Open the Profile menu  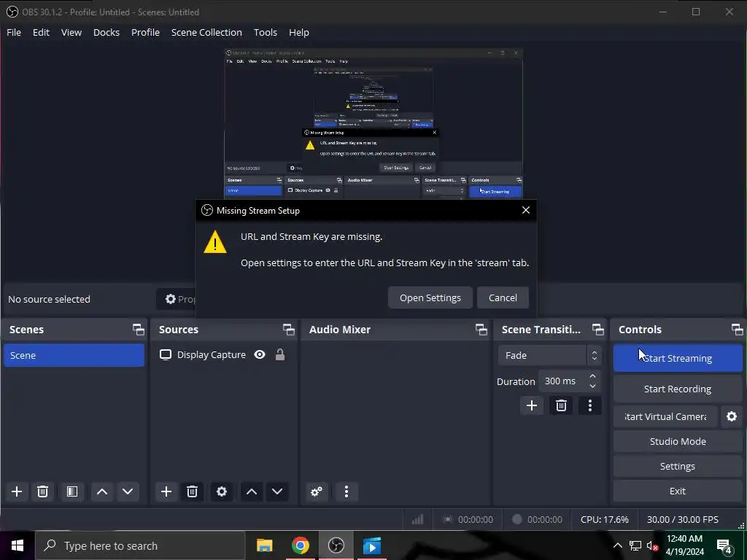[x=145, y=32]
